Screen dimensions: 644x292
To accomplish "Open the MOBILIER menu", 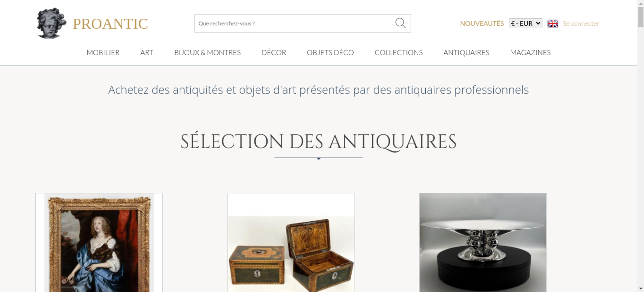I will click(103, 52).
